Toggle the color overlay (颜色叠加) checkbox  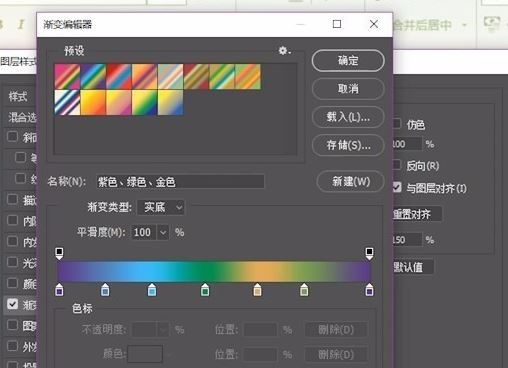point(12,283)
